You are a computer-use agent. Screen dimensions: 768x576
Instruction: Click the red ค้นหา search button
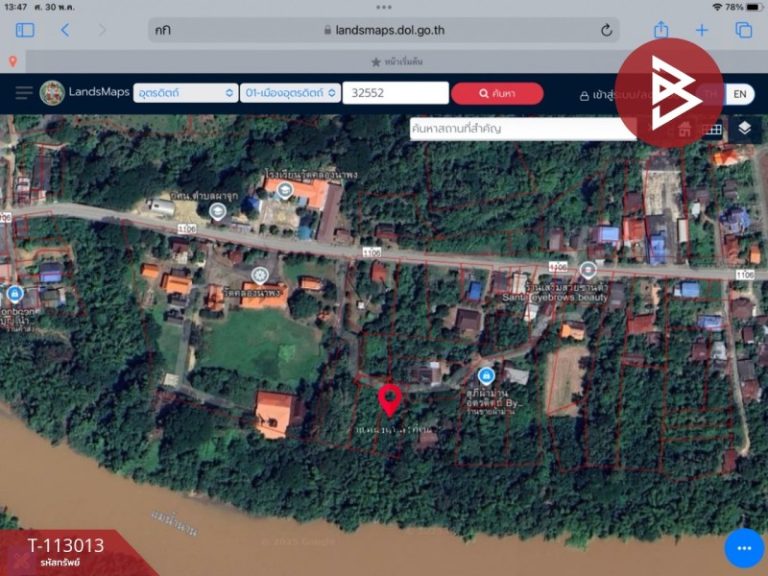pos(497,93)
